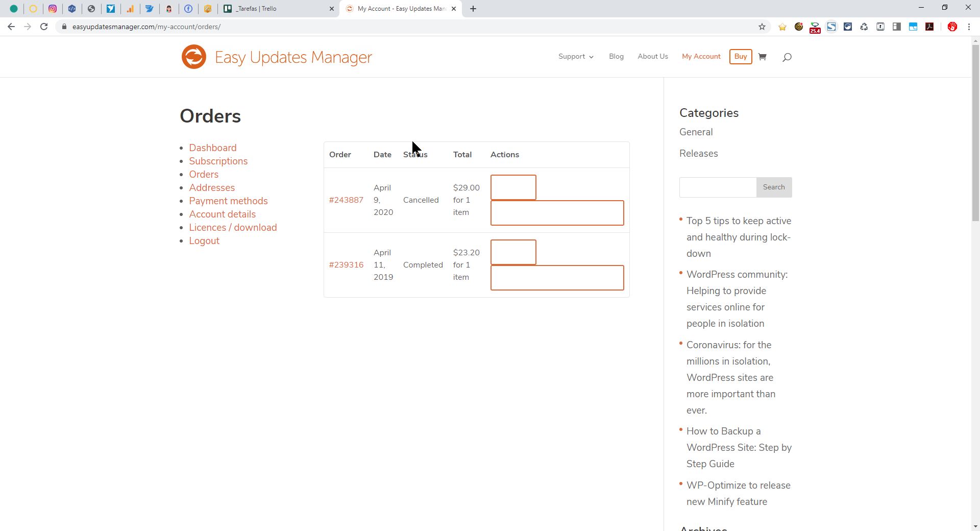Viewport: 980px width, 531px height.
Task: Click the browser back arrow
Action: click(x=11, y=27)
